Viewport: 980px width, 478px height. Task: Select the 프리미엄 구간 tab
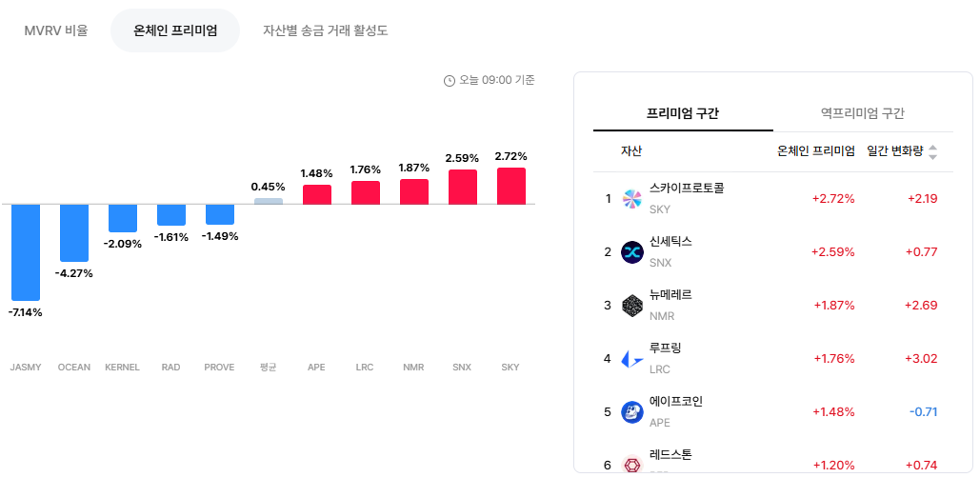click(683, 113)
